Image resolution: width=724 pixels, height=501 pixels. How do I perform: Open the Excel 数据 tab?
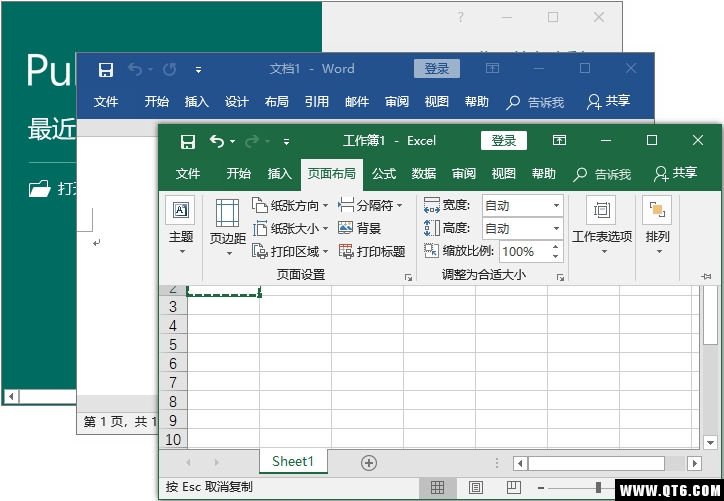click(x=424, y=174)
